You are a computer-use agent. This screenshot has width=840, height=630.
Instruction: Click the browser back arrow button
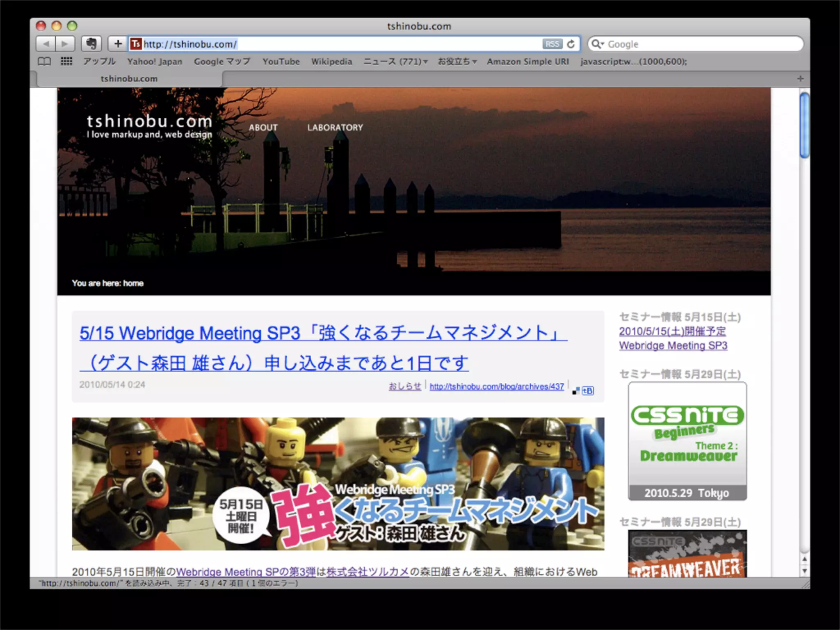click(x=46, y=44)
